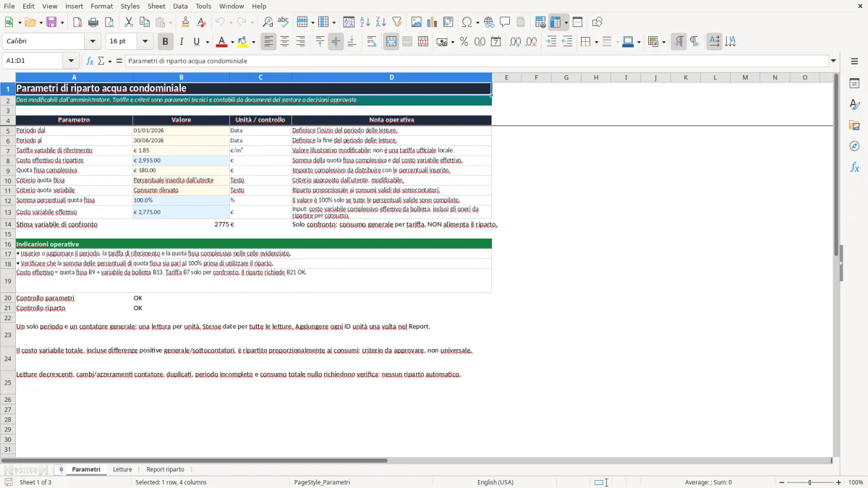Sort descending
Viewport: 868px width, 488px height.
tap(381, 22)
